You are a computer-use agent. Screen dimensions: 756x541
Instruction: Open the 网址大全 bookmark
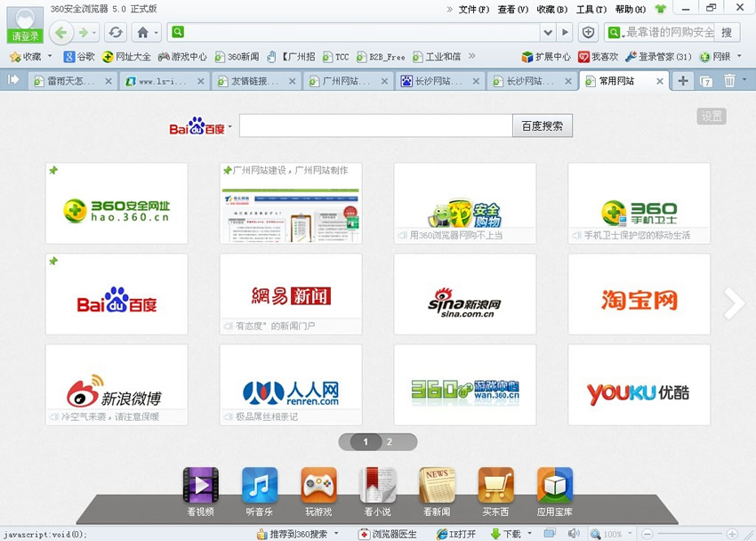[x=126, y=57]
